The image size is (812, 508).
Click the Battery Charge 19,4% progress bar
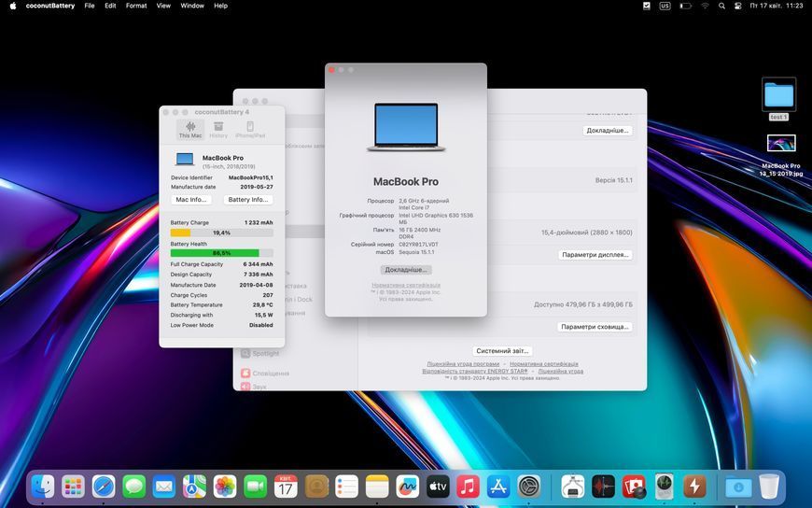point(221,233)
